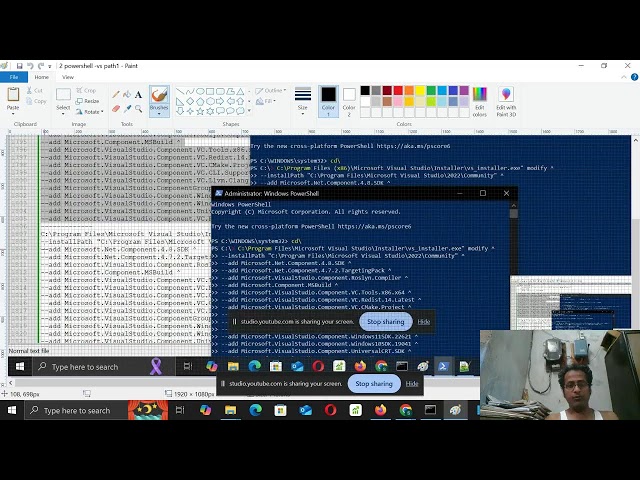Pick the Rectangle shape

(210, 91)
